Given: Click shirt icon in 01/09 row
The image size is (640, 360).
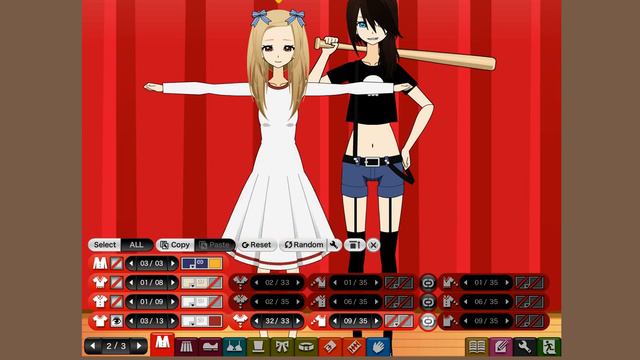Looking at the screenshot, I should click(100, 302).
